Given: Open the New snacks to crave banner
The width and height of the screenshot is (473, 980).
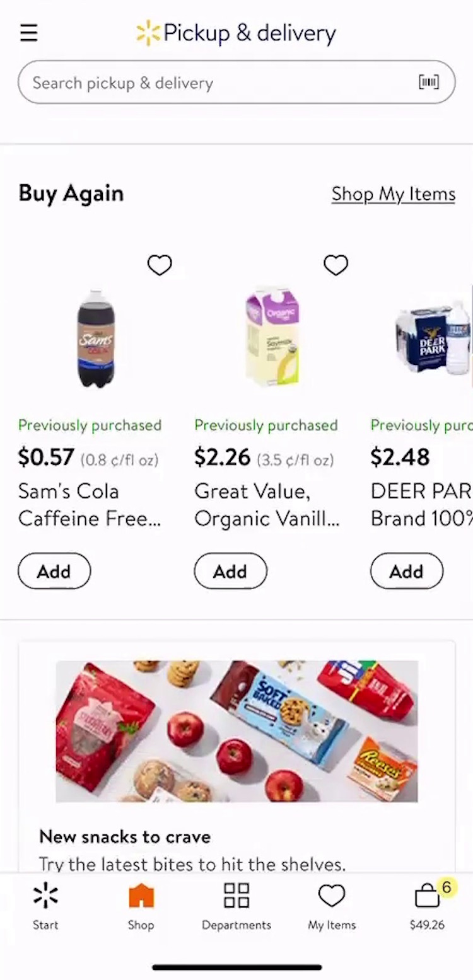Looking at the screenshot, I should click(x=237, y=731).
